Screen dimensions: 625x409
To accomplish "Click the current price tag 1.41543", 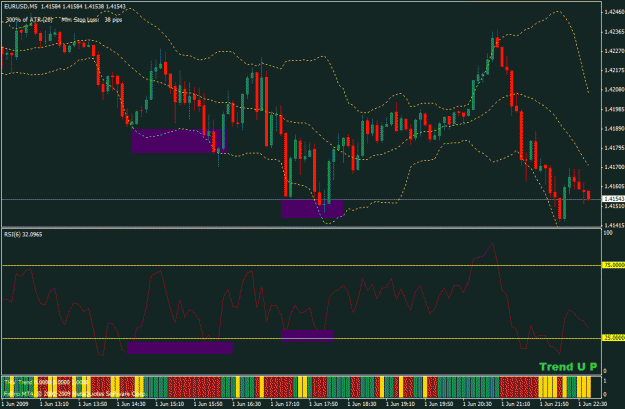I will click(x=613, y=199).
